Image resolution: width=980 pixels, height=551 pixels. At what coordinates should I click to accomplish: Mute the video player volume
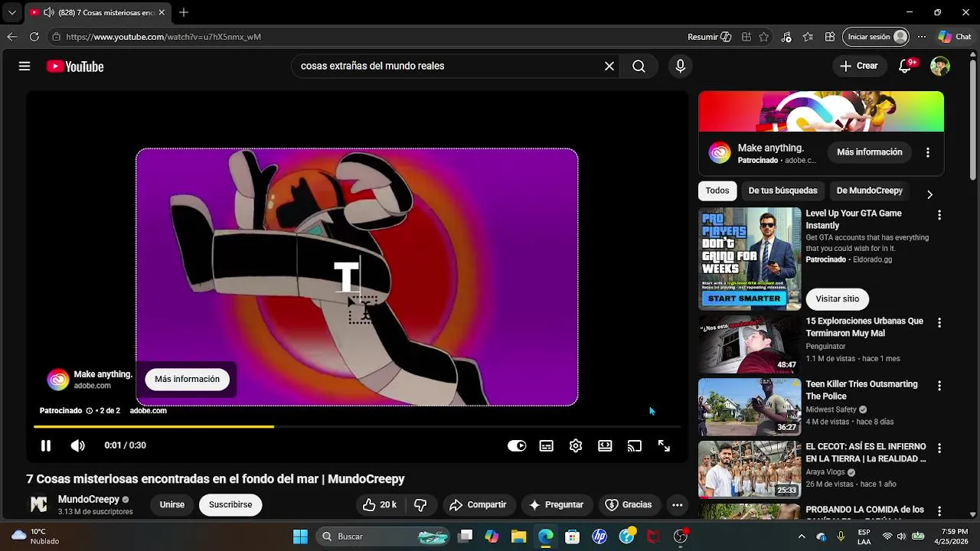(77, 445)
